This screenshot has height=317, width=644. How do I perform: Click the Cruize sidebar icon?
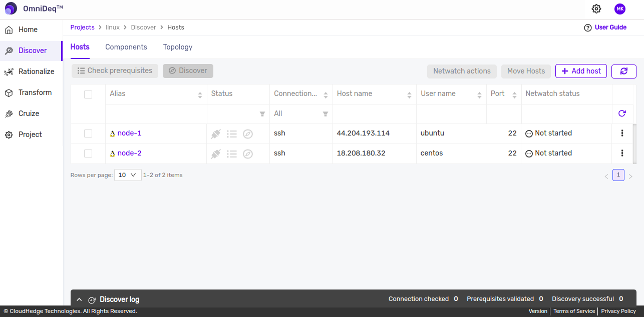coord(9,113)
